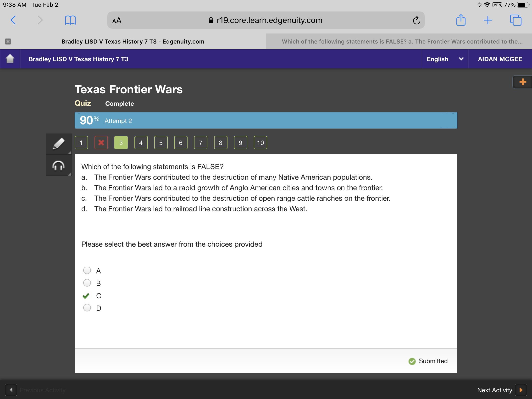Jump to question 10

[x=260, y=143]
